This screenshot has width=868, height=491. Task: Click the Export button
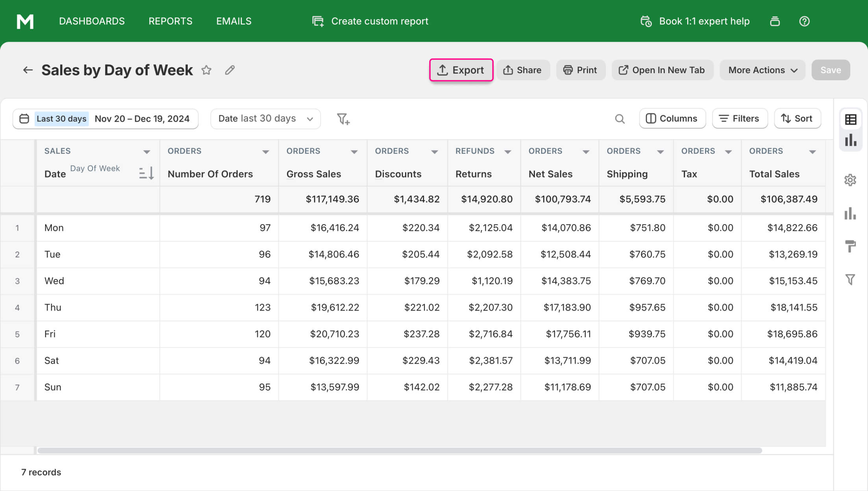point(461,70)
